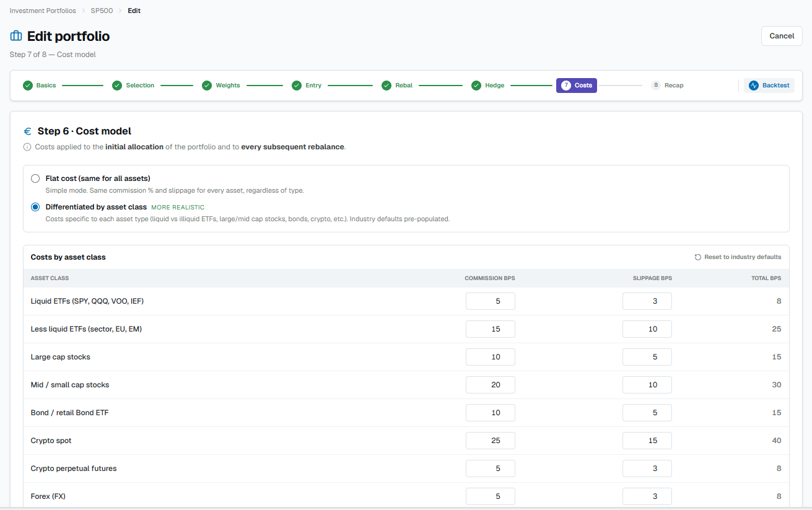Click the green checkmark icon for Selection
812x510 pixels.
pos(117,86)
